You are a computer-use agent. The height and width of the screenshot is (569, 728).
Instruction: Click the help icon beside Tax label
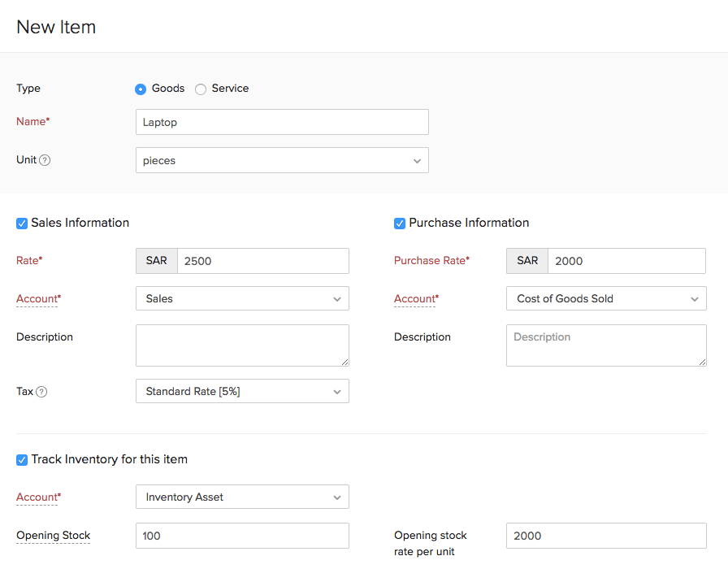tap(41, 392)
